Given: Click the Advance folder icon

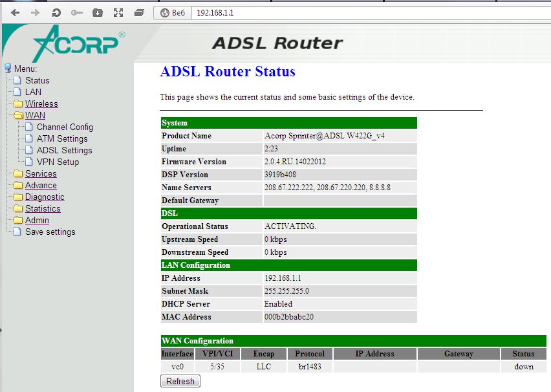Looking at the screenshot, I should (x=18, y=185).
